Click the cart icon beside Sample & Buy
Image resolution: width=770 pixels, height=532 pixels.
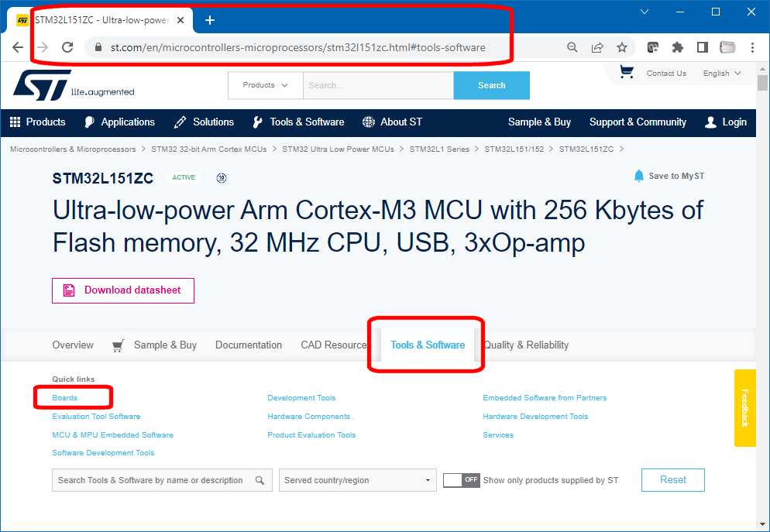118,345
